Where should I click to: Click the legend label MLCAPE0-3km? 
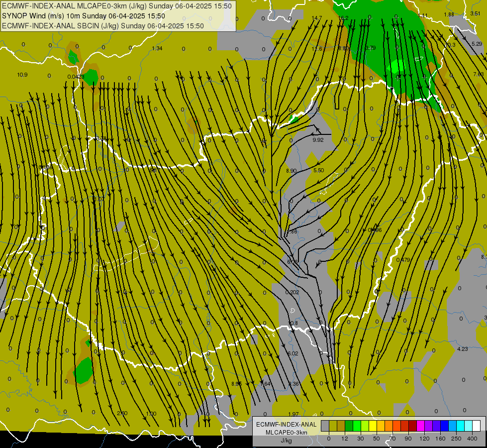point(286,433)
